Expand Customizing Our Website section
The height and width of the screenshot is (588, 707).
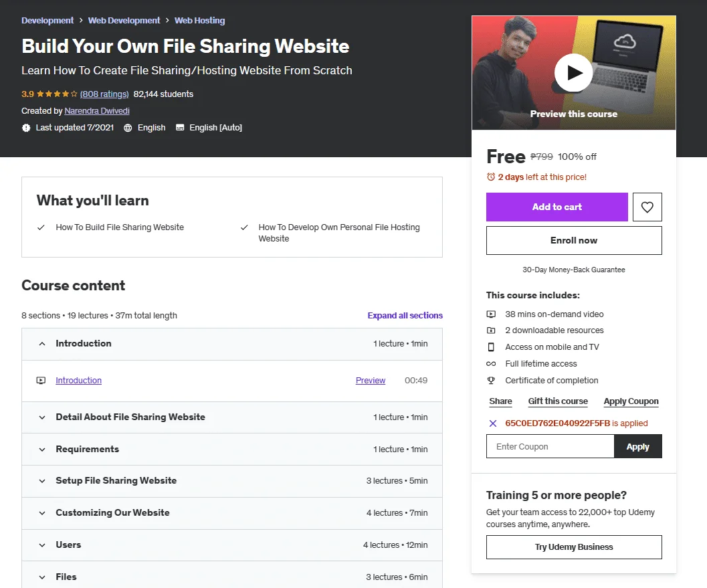coord(231,512)
